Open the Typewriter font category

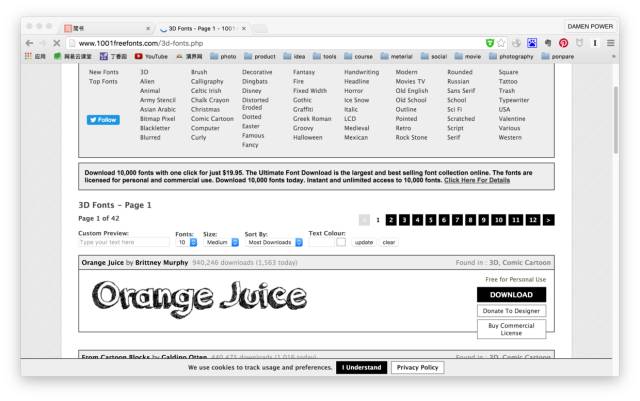[x=514, y=100]
